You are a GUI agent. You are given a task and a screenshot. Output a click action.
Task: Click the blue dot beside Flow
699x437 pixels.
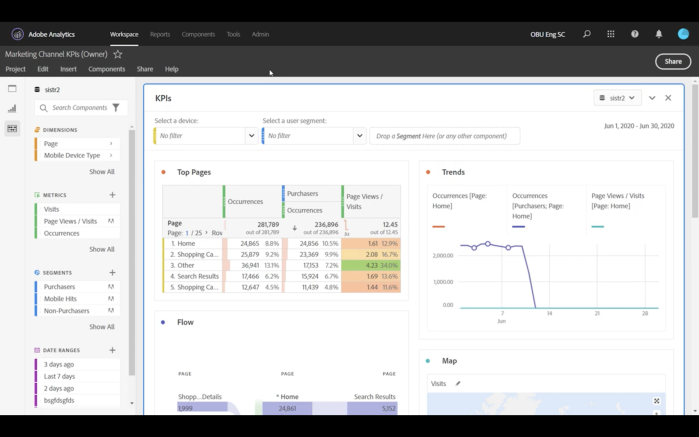(x=163, y=322)
